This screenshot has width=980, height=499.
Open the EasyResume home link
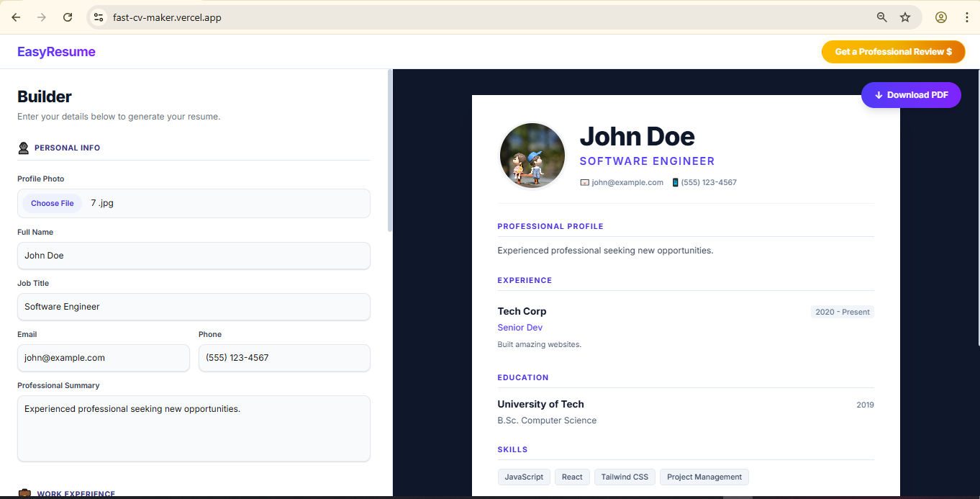click(56, 51)
